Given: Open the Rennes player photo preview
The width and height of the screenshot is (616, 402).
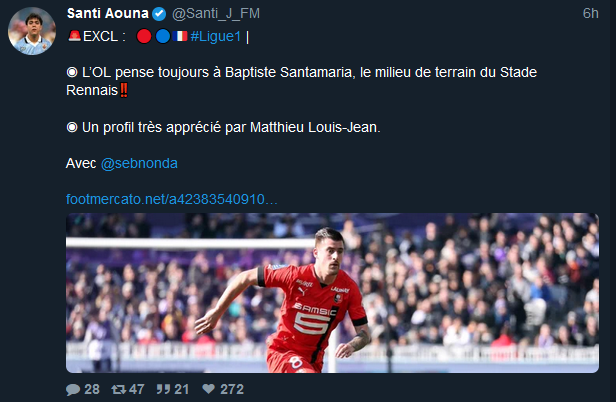Looking at the screenshot, I should (x=332, y=293).
